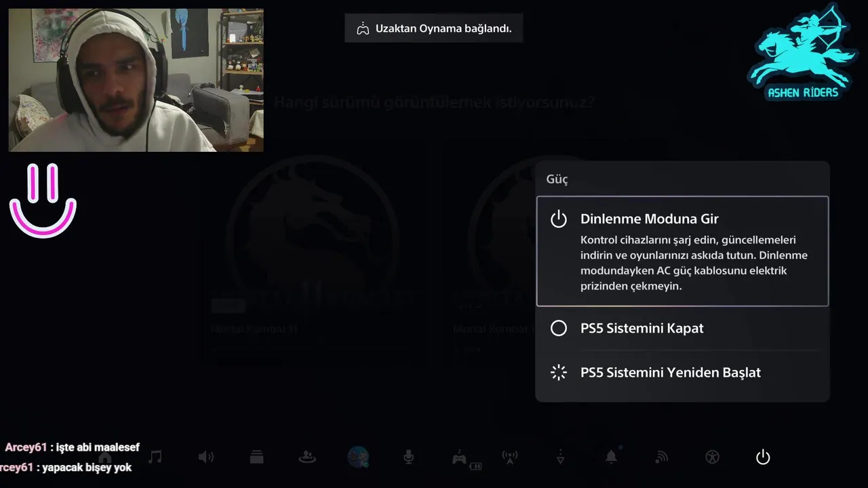Click chat message 'yapacak bişey yok'
The height and width of the screenshot is (488, 868).
[x=87, y=468]
